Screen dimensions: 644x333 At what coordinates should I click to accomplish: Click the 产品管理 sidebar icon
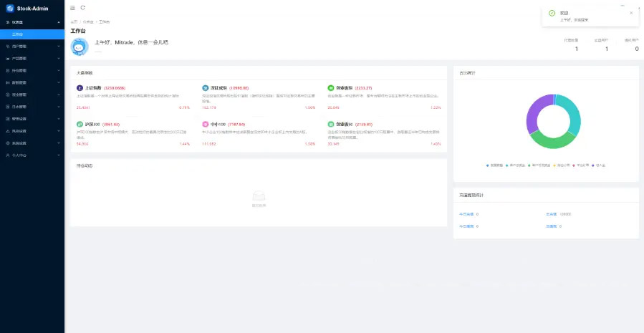coord(8,59)
